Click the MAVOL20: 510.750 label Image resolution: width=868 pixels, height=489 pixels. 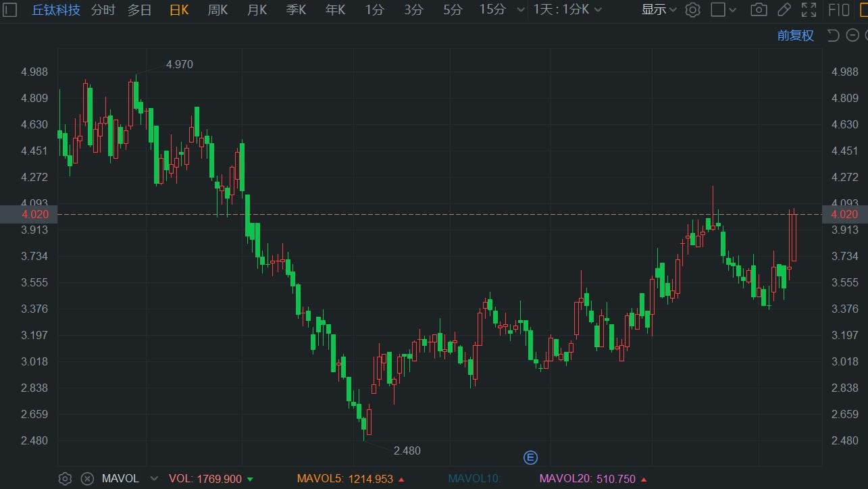pyautogui.click(x=587, y=479)
